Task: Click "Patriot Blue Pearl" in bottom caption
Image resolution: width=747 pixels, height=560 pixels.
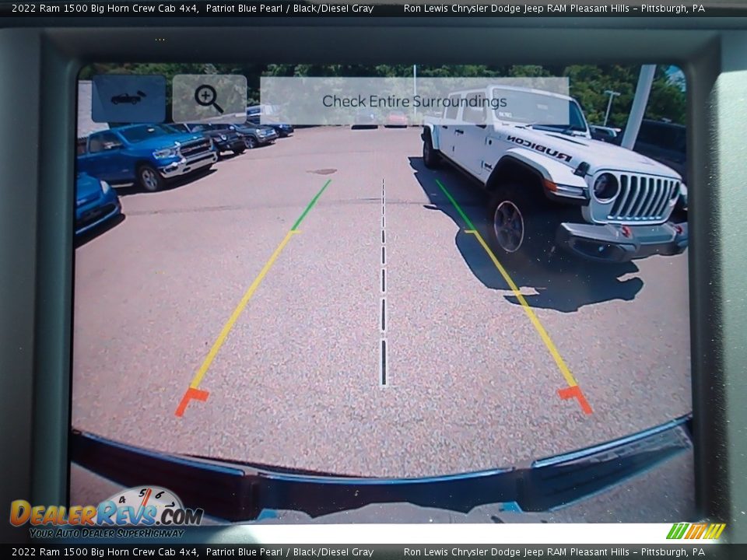Action: click(244, 552)
